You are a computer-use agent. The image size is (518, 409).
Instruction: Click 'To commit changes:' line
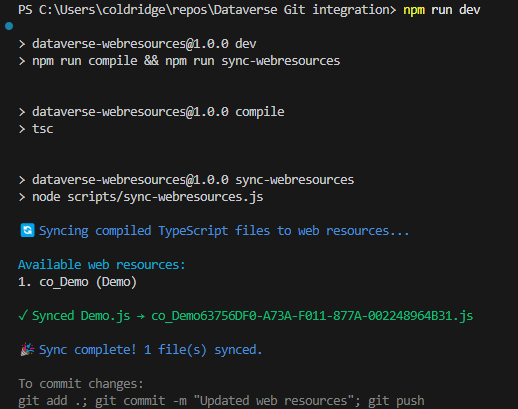pos(81,384)
